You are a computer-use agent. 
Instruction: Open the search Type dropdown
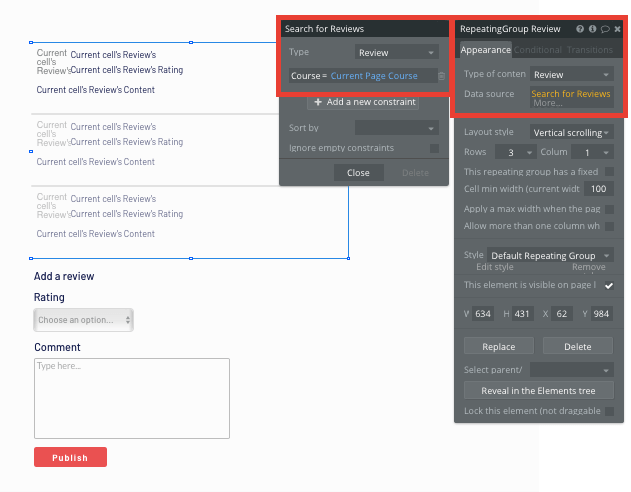coord(396,52)
